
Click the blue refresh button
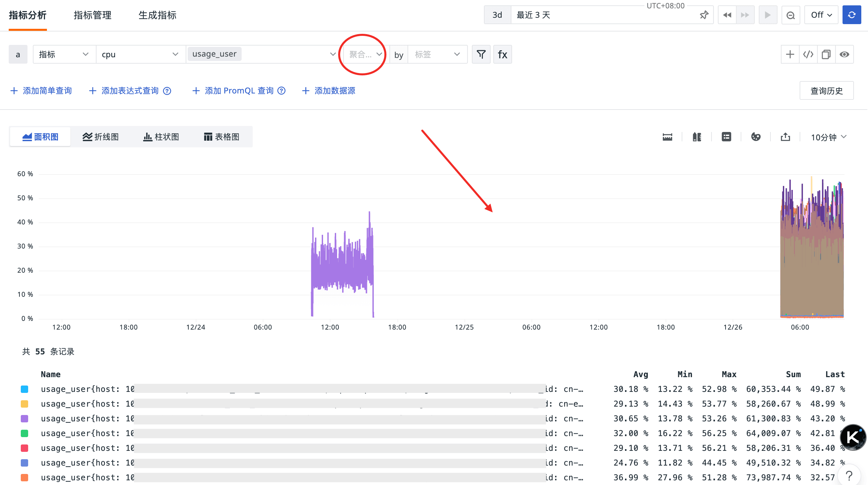[852, 15]
